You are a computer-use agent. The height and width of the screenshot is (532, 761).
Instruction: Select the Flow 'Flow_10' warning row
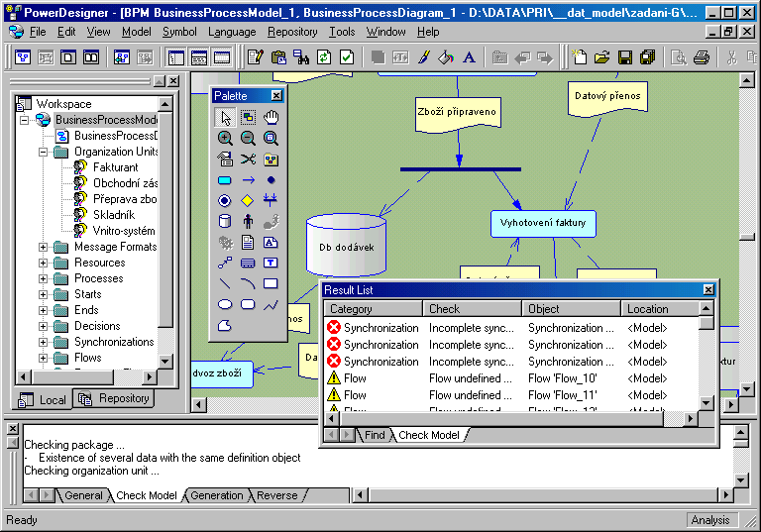coord(511,378)
